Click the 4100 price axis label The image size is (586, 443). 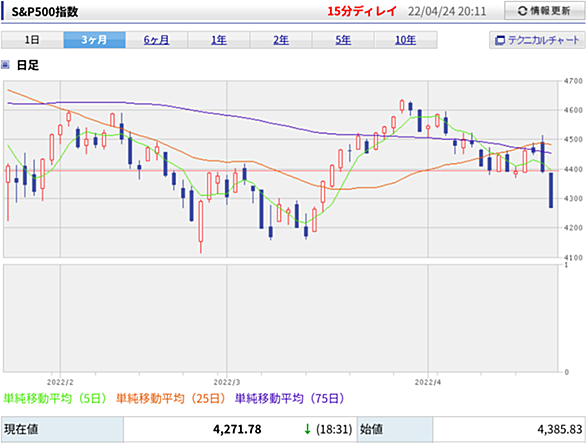point(573,257)
